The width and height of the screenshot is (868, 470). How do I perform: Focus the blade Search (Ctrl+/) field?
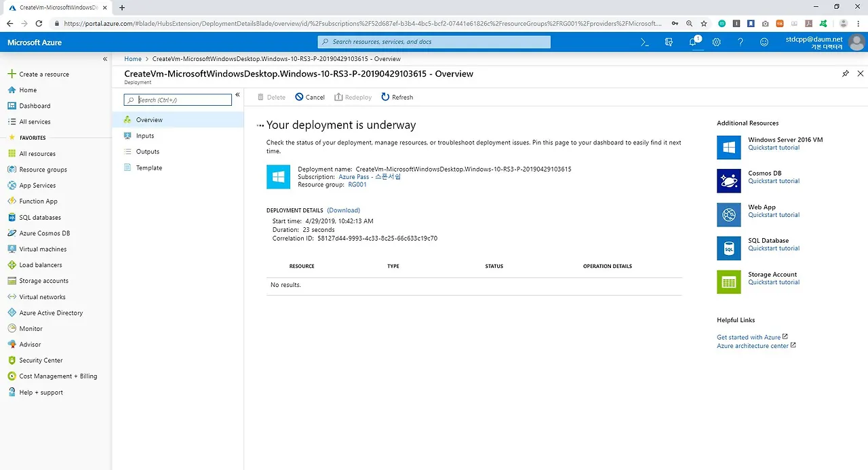[x=178, y=100]
